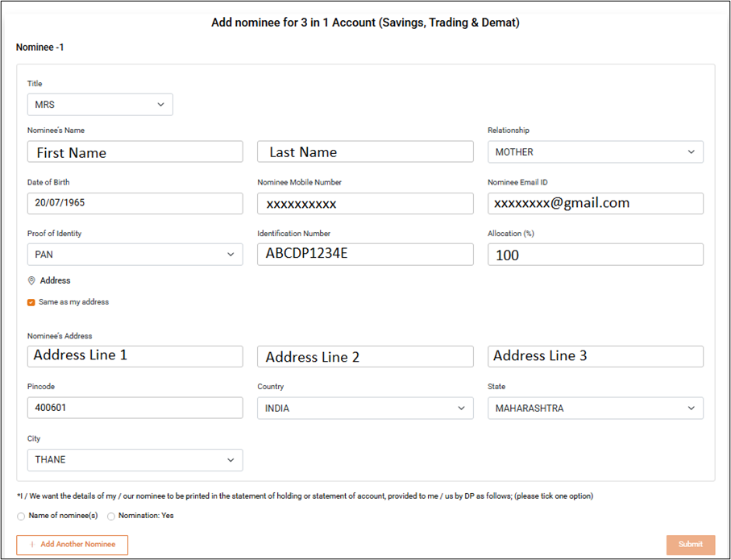Click the Date of Birth field
This screenshot has width=731, height=560.
135,203
